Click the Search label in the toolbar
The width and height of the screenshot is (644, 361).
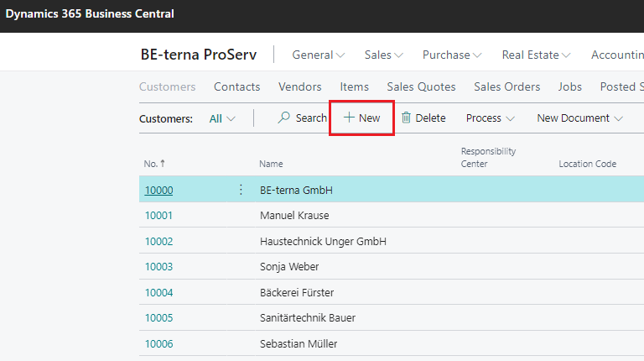point(311,118)
